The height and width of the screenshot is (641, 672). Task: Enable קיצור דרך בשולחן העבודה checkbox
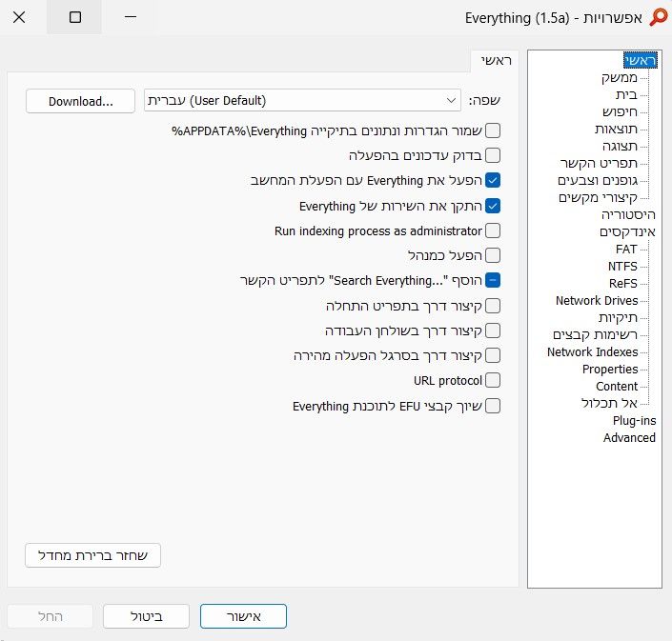pyautogui.click(x=493, y=331)
